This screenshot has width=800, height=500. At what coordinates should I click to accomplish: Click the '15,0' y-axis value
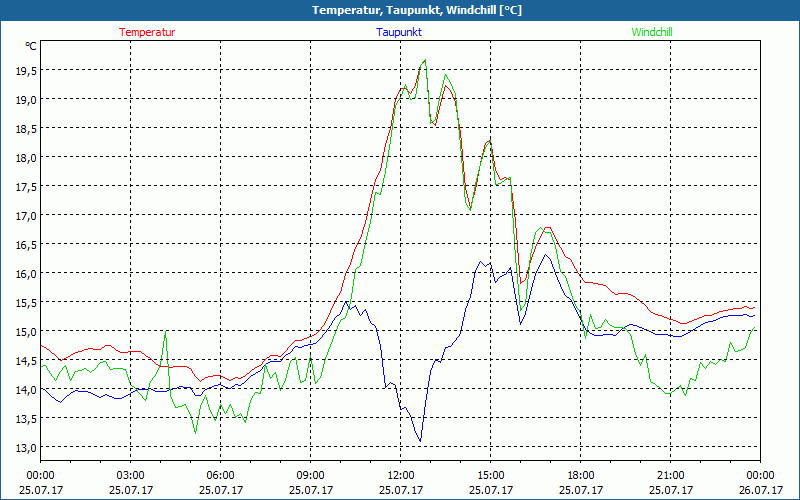26,332
